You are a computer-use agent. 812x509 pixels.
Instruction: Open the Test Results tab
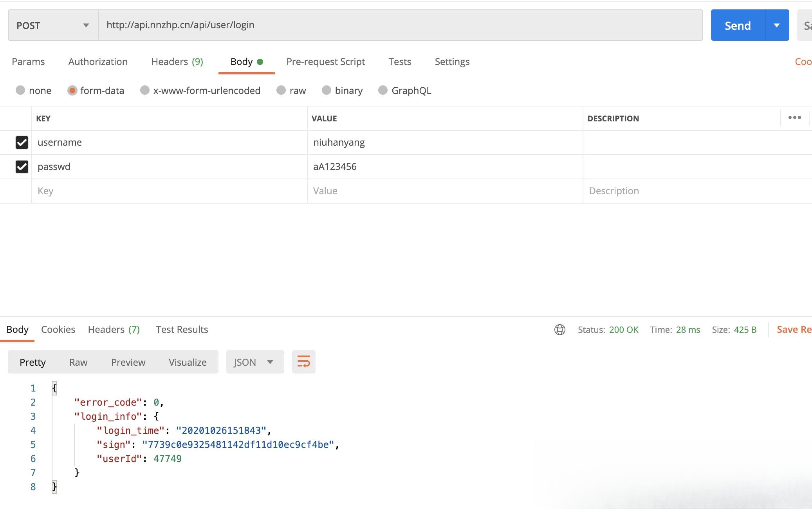click(x=182, y=330)
